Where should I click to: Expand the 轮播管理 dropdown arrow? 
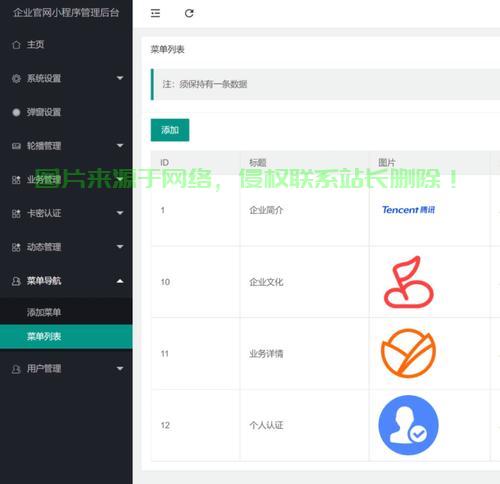coord(120,146)
